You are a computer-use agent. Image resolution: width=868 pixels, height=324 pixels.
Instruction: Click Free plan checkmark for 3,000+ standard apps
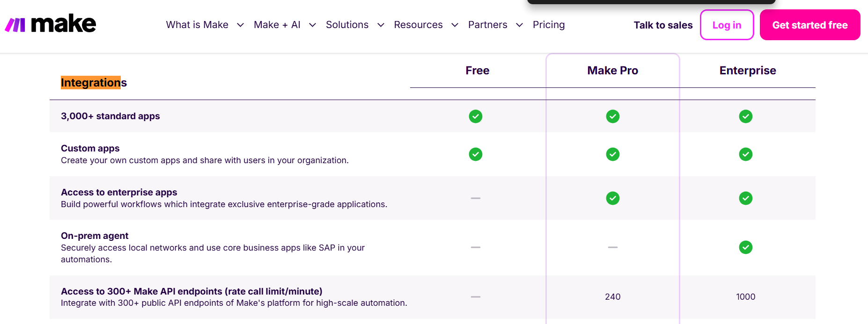tap(476, 116)
